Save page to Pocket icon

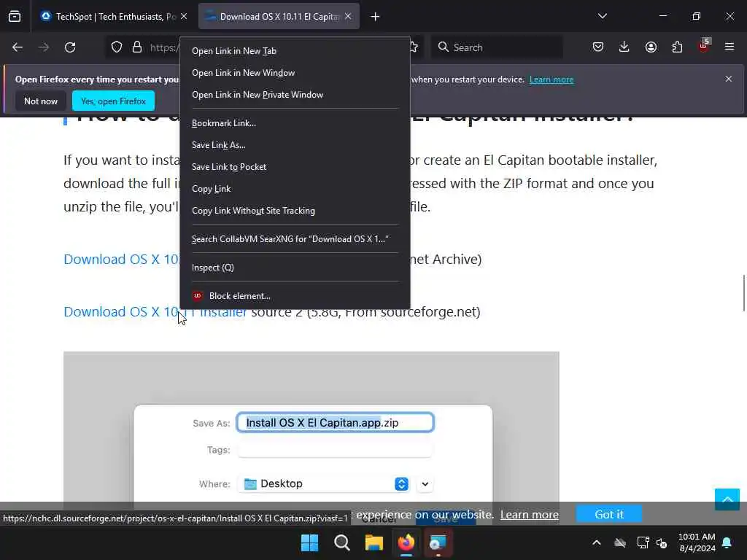tap(598, 47)
